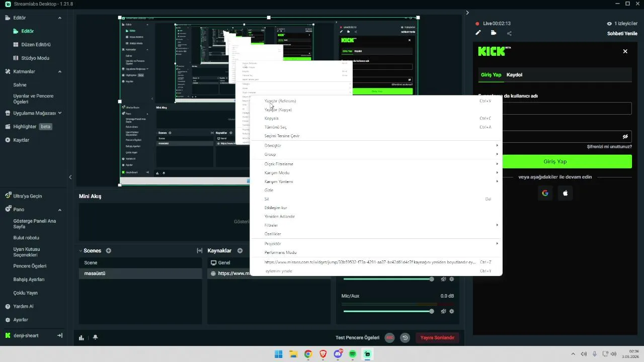Click Sohbeti Yenile to refresh chat
The image size is (644, 362).
(x=623, y=34)
